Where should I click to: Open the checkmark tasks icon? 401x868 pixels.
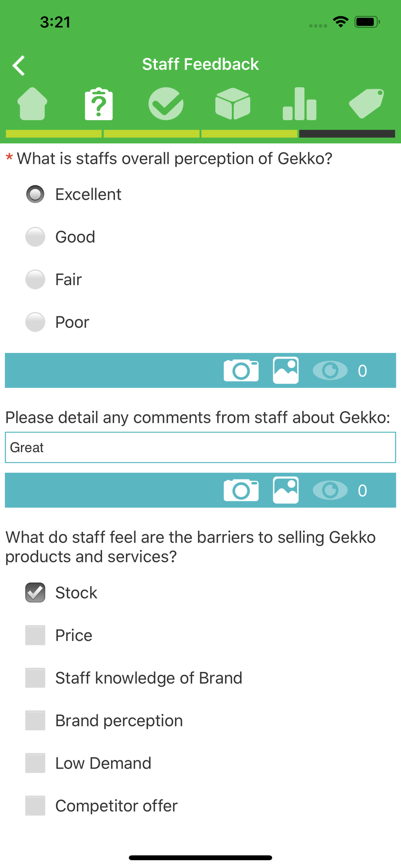(x=166, y=104)
